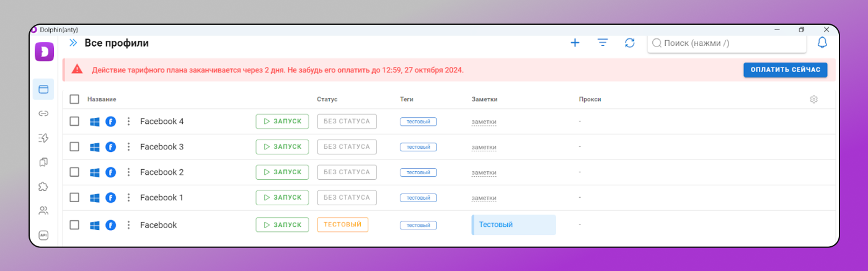
Task: Expand sidebar with double chevron arrows
Action: [73, 43]
